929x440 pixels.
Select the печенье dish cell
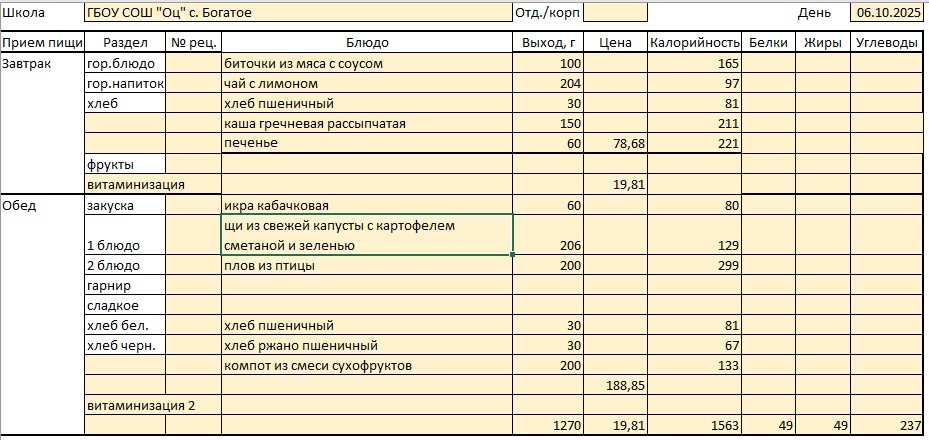(x=367, y=144)
